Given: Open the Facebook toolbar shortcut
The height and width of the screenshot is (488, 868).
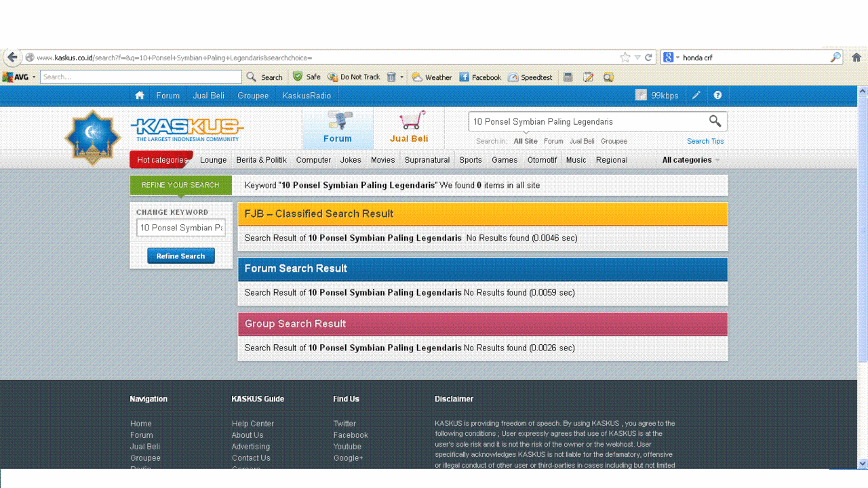Looking at the screenshot, I should 480,77.
